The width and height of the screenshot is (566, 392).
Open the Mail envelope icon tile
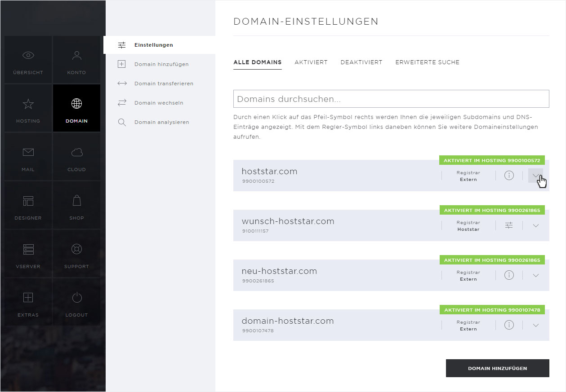coord(28,157)
